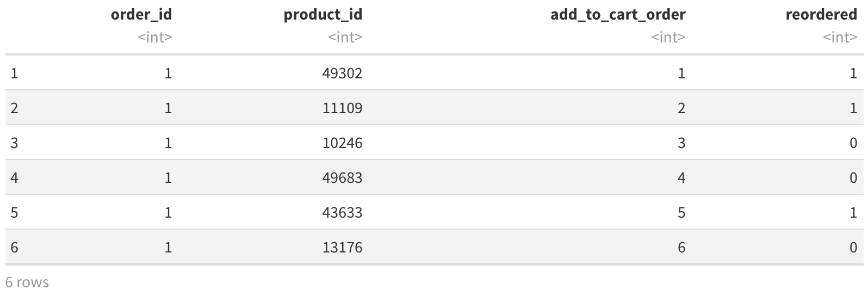Select product_id cell 49302
868x296 pixels.
[342, 73]
